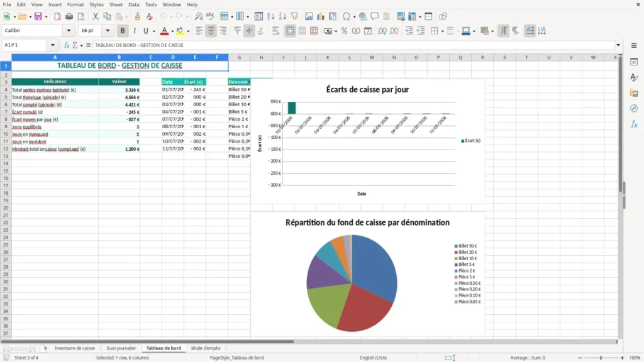Toggle Underline formatting
The height and width of the screenshot is (362, 644).
[145, 31]
